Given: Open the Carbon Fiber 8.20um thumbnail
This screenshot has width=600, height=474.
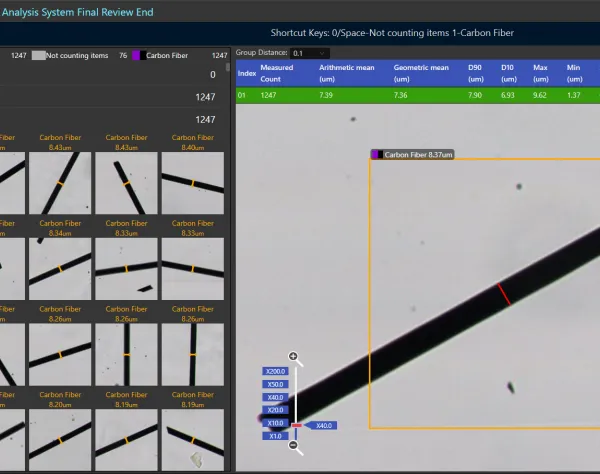Looking at the screenshot, I should 60,440.
